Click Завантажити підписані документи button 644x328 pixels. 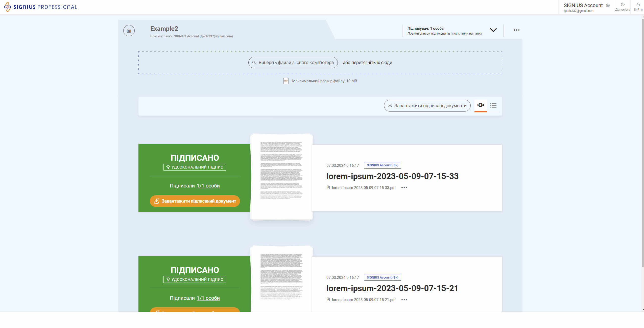[x=427, y=106]
